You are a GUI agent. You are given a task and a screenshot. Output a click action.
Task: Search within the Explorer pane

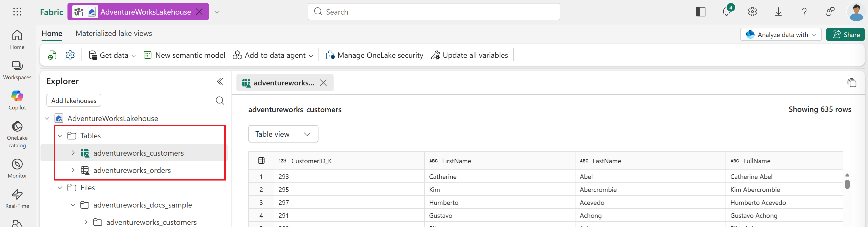[220, 101]
